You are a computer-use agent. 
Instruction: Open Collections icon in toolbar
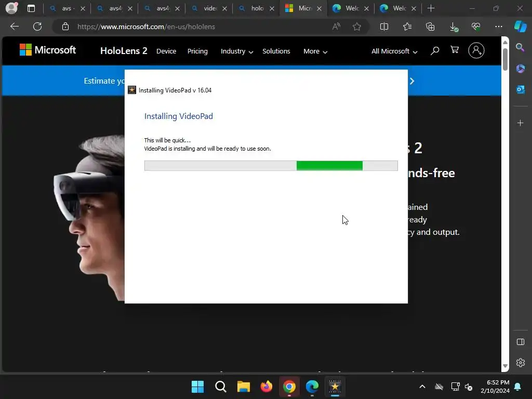tap(430, 26)
